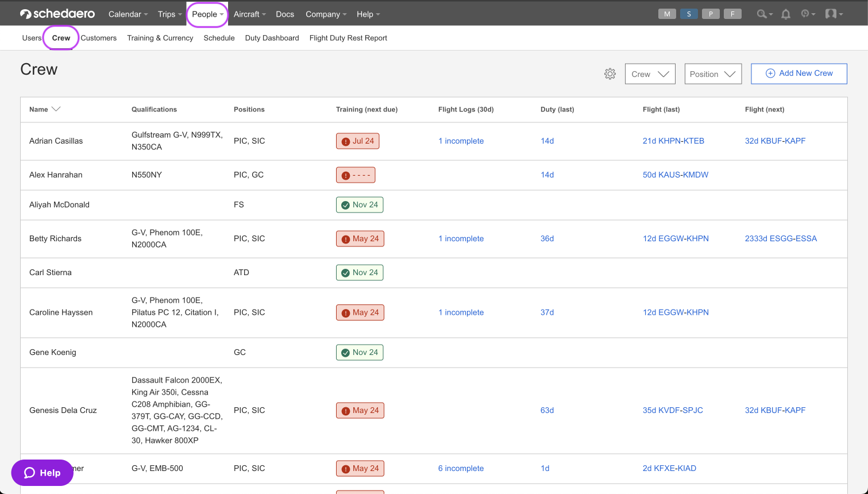868x494 pixels.
Task: Sort by the Name column chevron
Action: [56, 109]
